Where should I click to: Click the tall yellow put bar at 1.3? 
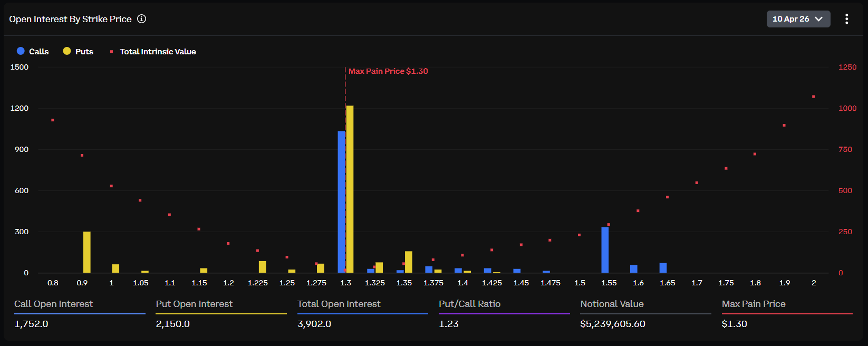350,190
